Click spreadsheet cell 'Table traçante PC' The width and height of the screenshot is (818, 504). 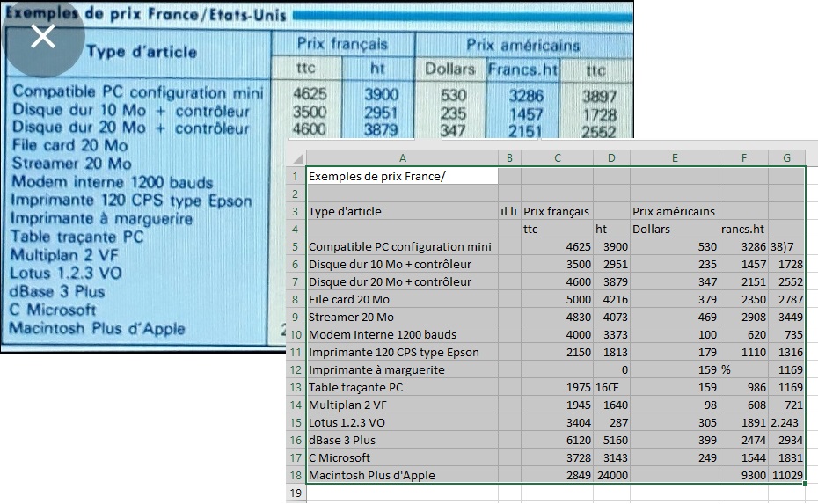[402, 388]
